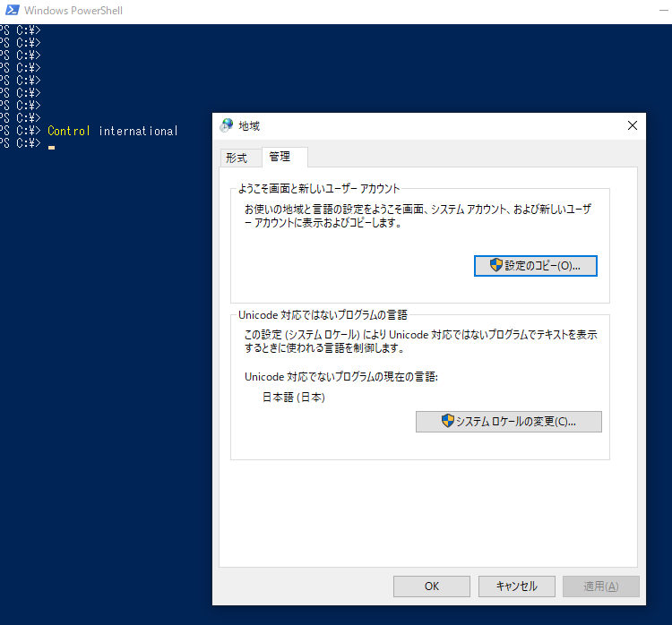Screen dimensions: 672x625
Task: Click 'Unicode 対応でないプログラムの現在の言語:' label
Action: [341, 377]
